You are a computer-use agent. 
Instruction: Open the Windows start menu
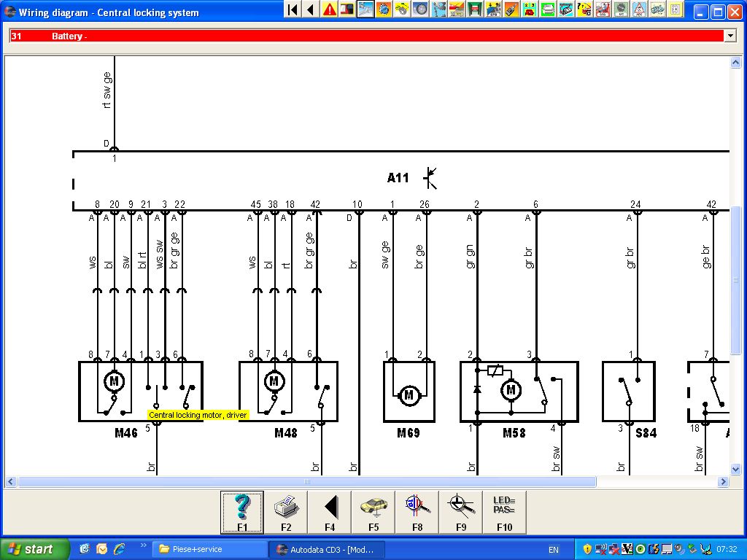[x=35, y=549]
